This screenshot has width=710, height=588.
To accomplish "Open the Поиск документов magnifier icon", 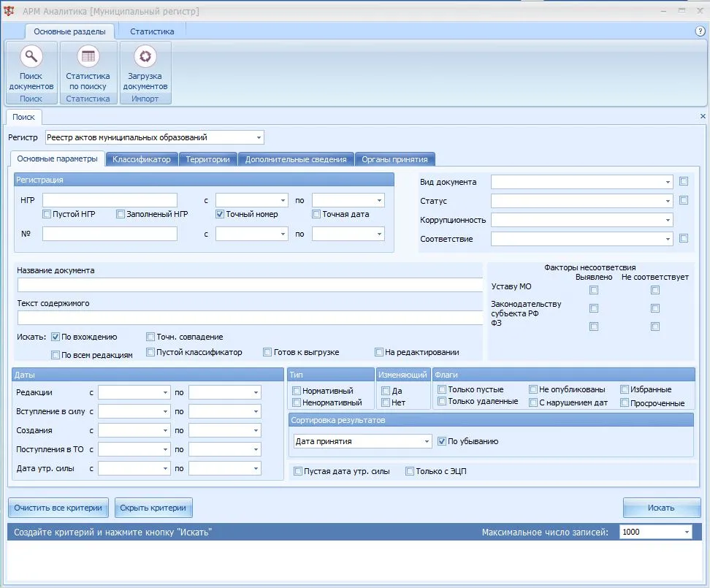I will pyautogui.click(x=31, y=56).
